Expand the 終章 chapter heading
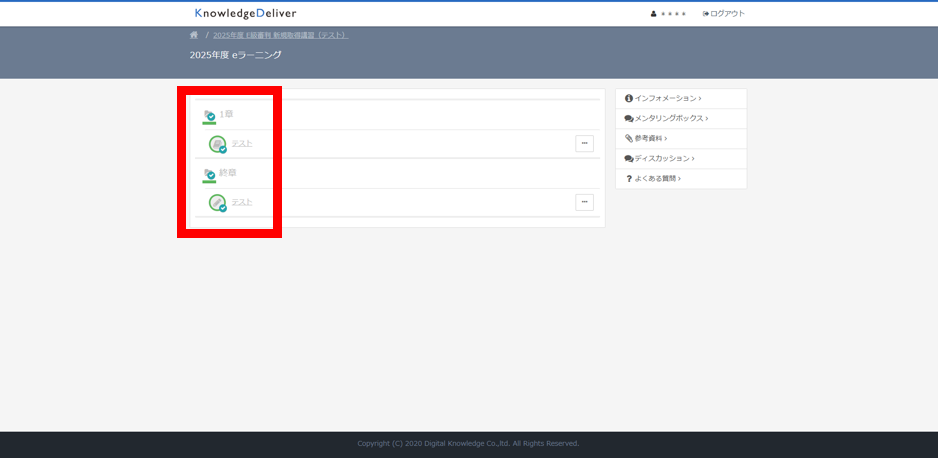 [228, 172]
